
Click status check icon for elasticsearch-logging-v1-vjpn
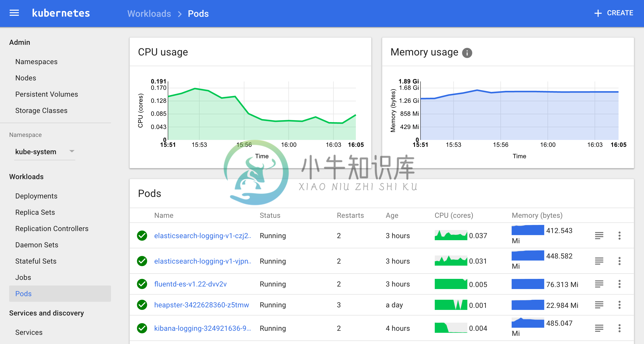click(142, 261)
